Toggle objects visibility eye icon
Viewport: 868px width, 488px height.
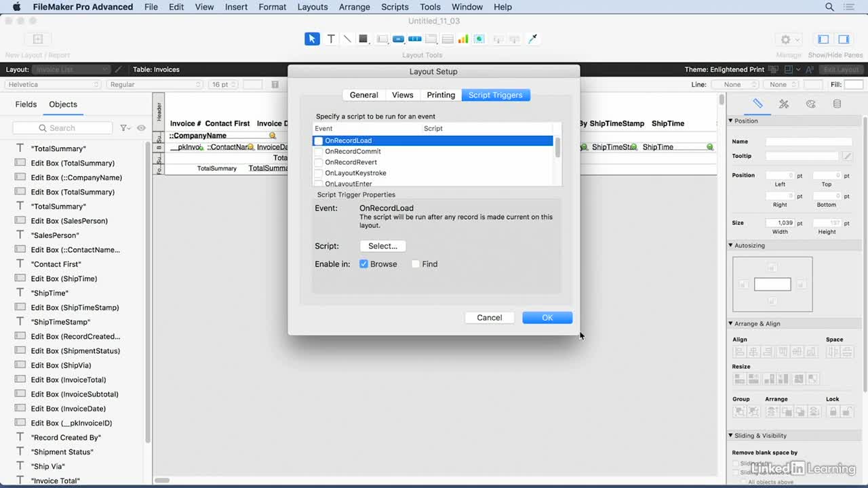pos(141,127)
